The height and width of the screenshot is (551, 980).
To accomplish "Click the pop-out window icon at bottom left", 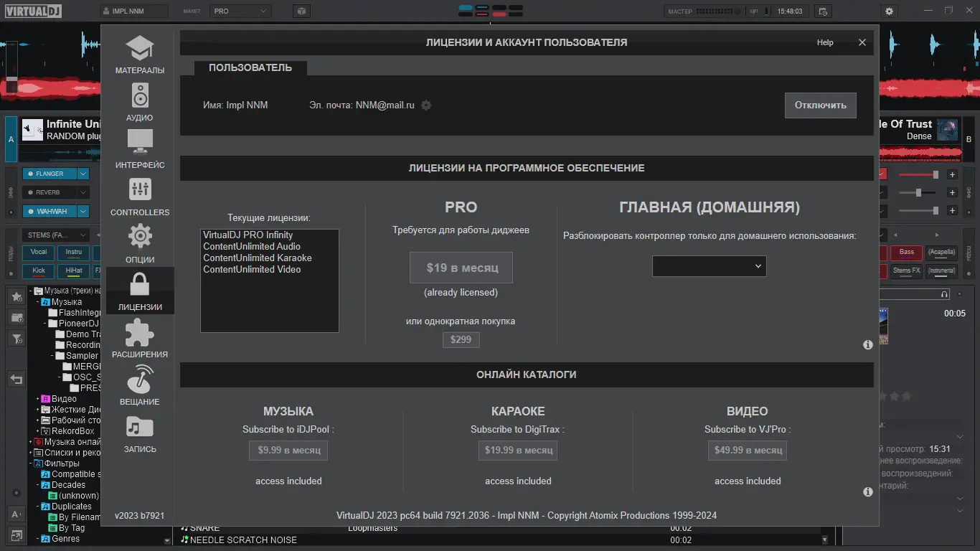I will (17, 535).
